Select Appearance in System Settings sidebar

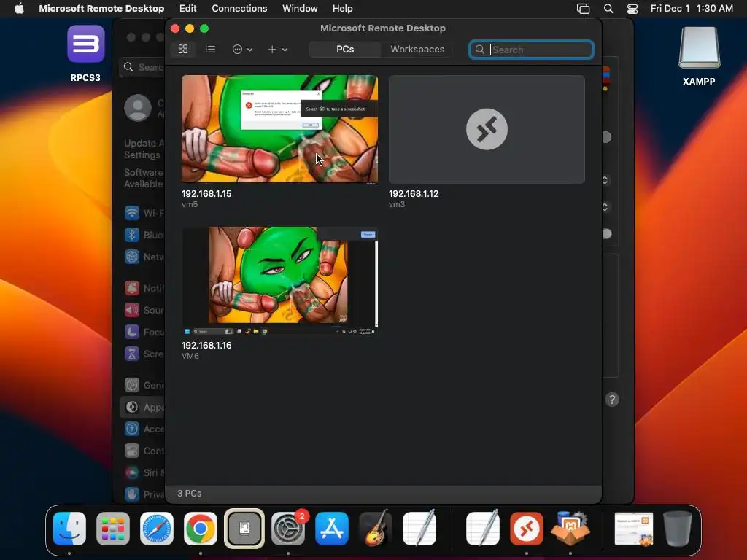[143, 407]
